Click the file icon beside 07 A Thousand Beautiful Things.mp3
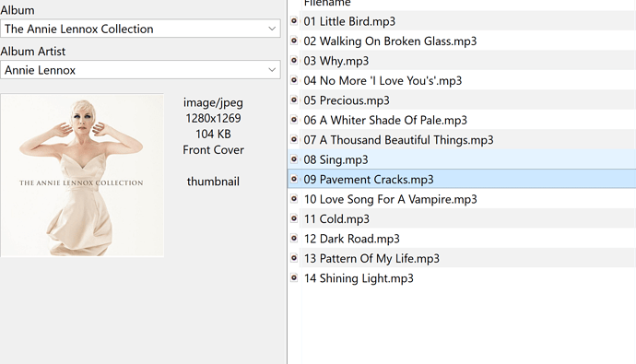This screenshot has height=364, width=636. 294,139
